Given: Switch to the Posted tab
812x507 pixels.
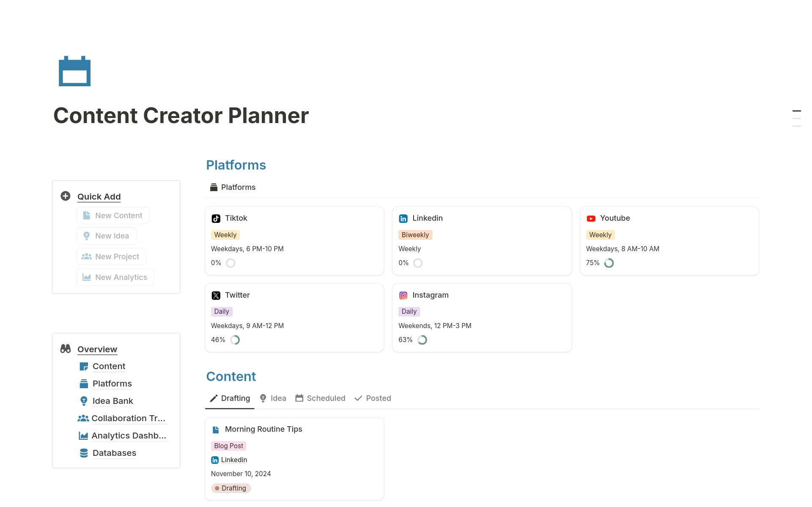Looking at the screenshot, I should pos(373,398).
